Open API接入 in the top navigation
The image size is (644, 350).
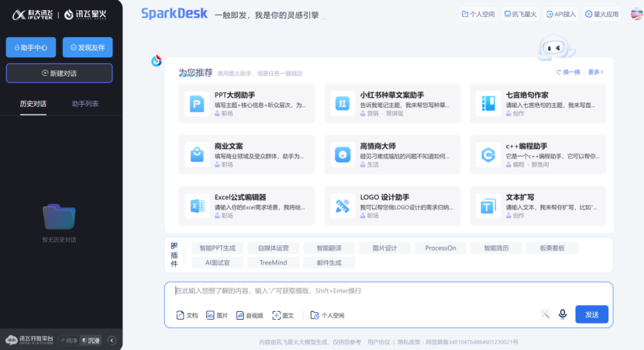(561, 14)
